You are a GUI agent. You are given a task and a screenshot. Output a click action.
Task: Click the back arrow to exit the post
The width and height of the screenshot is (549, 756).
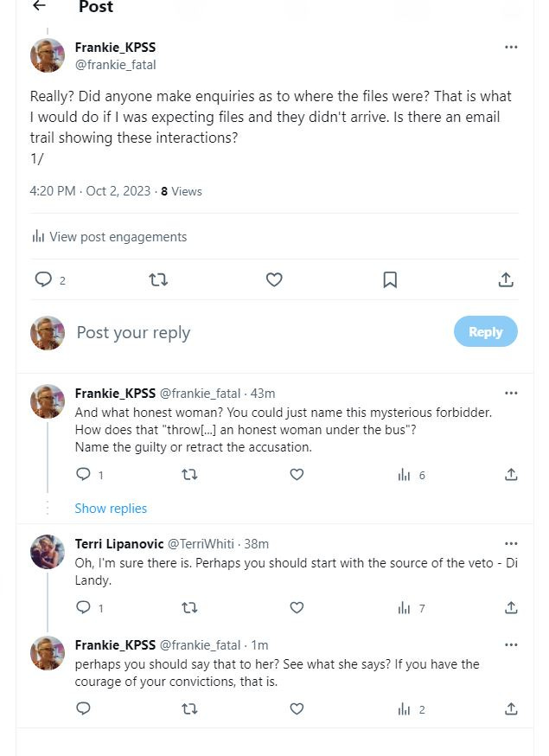coord(38,7)
